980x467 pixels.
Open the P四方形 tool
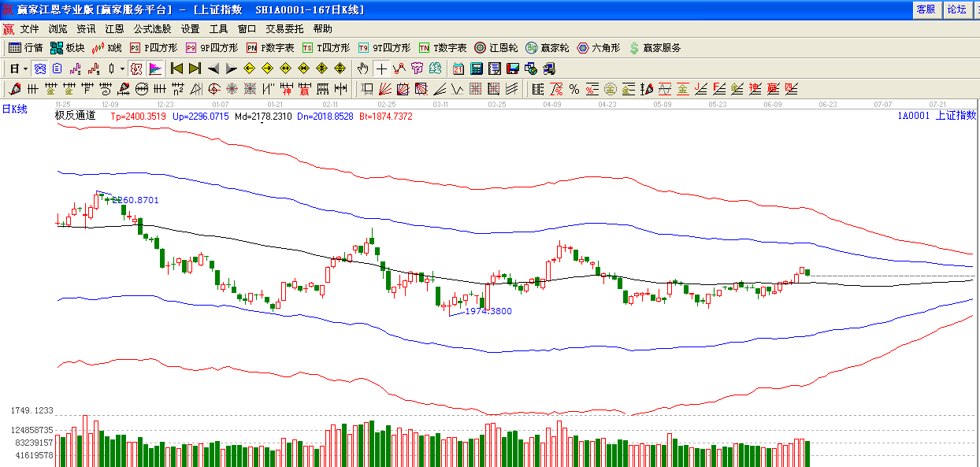(154, 48)
